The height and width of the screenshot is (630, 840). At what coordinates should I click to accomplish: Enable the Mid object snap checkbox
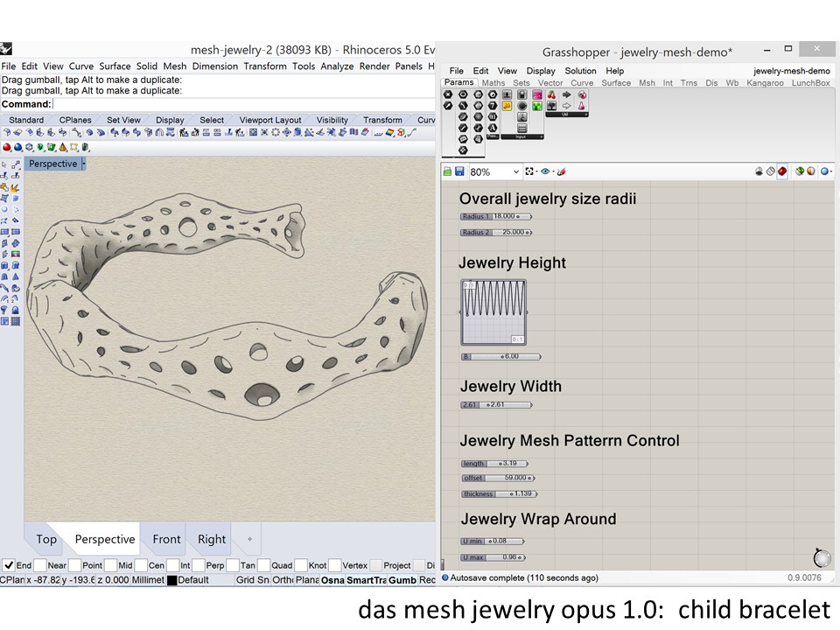110,565
